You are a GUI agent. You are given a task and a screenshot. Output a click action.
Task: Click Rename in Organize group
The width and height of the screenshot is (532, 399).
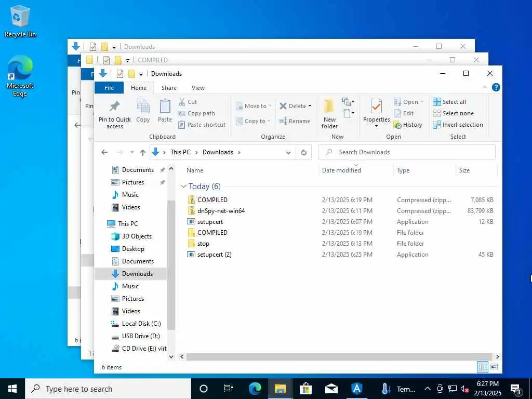coord(295,121)
